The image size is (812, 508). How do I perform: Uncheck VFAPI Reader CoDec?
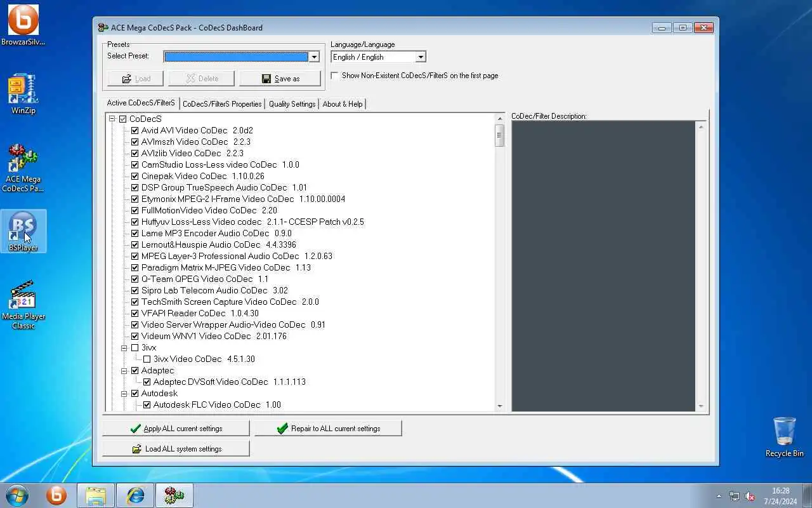coord(135,313)
